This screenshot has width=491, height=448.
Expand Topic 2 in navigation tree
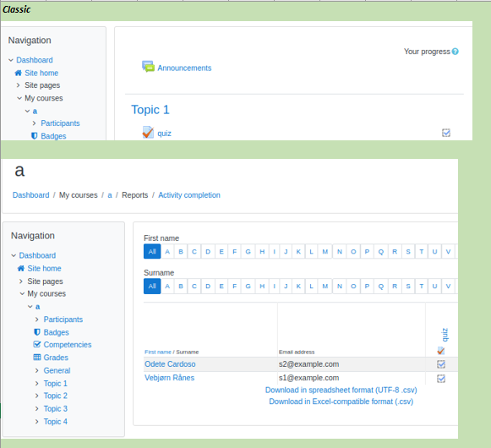click(x=37, y=396)
